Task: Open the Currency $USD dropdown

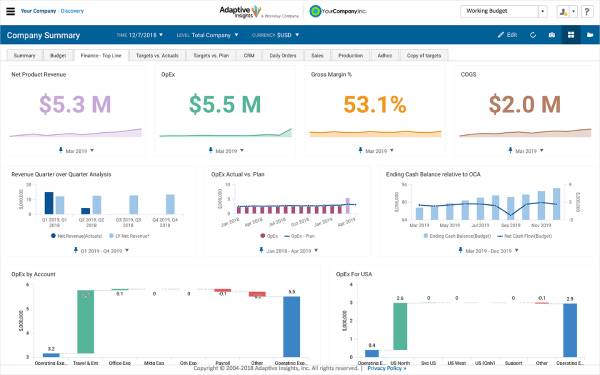Action: [x=276, y=35]
